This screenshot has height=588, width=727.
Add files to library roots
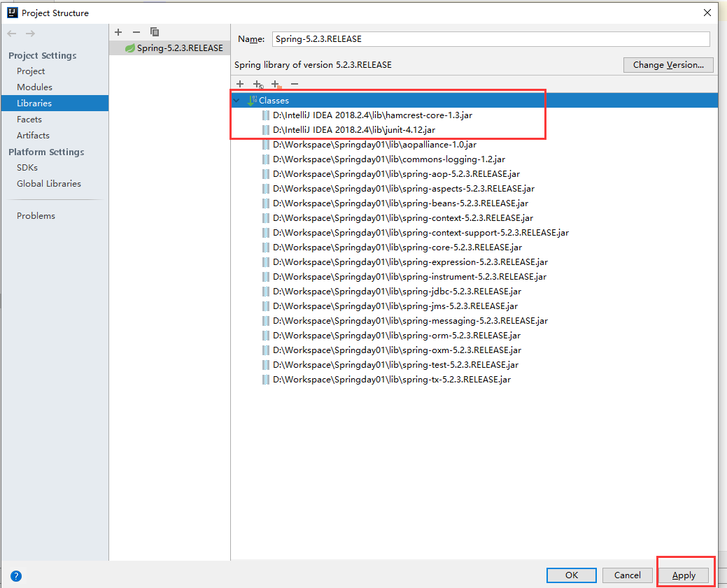pyautogui.click(x=240, y=84)
